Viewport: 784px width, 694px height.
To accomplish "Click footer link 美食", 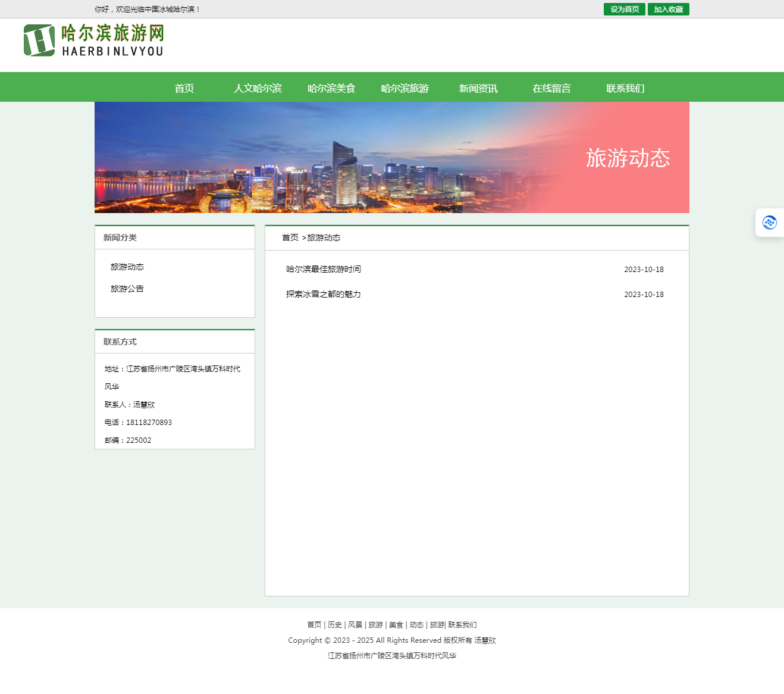I will point(396,625).
